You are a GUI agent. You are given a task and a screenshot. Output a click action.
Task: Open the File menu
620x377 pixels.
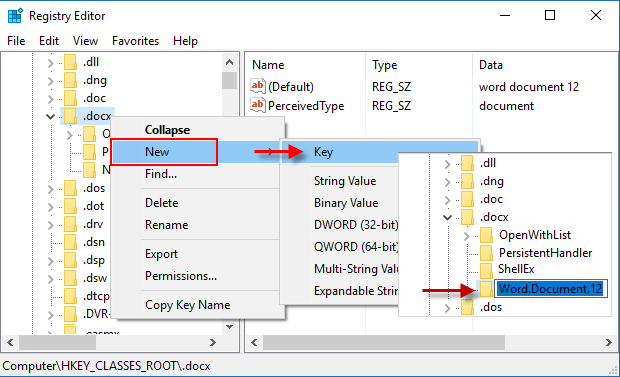click(x=16, y=41)
